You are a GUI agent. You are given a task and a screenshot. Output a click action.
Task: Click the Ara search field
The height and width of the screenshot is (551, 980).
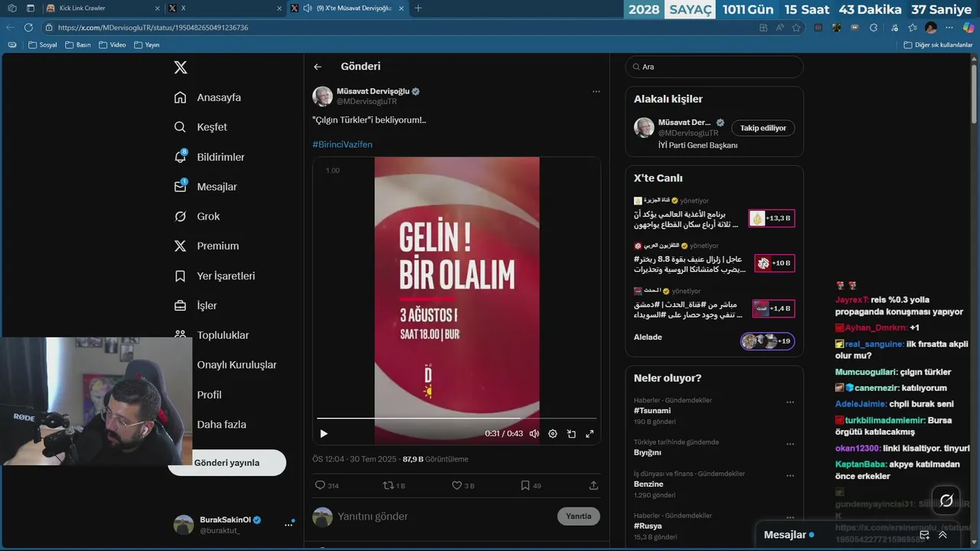click(x=714, y=67)
